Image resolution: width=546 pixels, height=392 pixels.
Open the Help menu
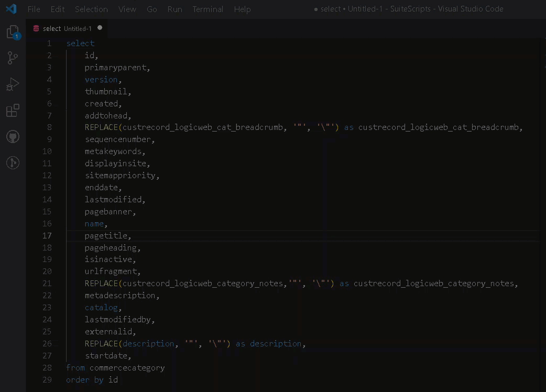(242, 9)
